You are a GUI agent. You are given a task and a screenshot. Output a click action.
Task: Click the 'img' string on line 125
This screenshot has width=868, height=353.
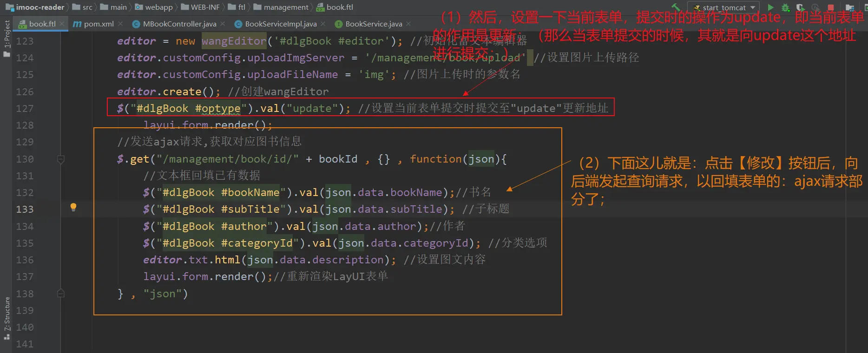click(x=374, y=75)
